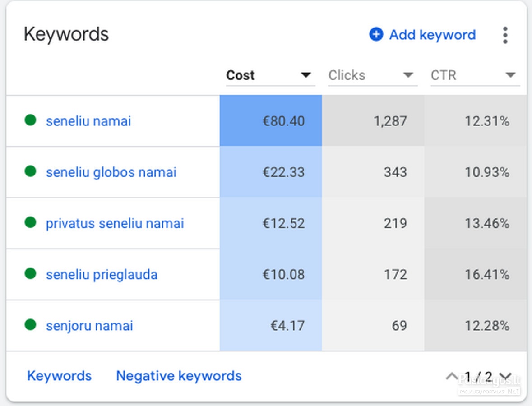Select the 172 clicks cell
532x406 pixels.
pyautogui.click(x=373, y=274)
